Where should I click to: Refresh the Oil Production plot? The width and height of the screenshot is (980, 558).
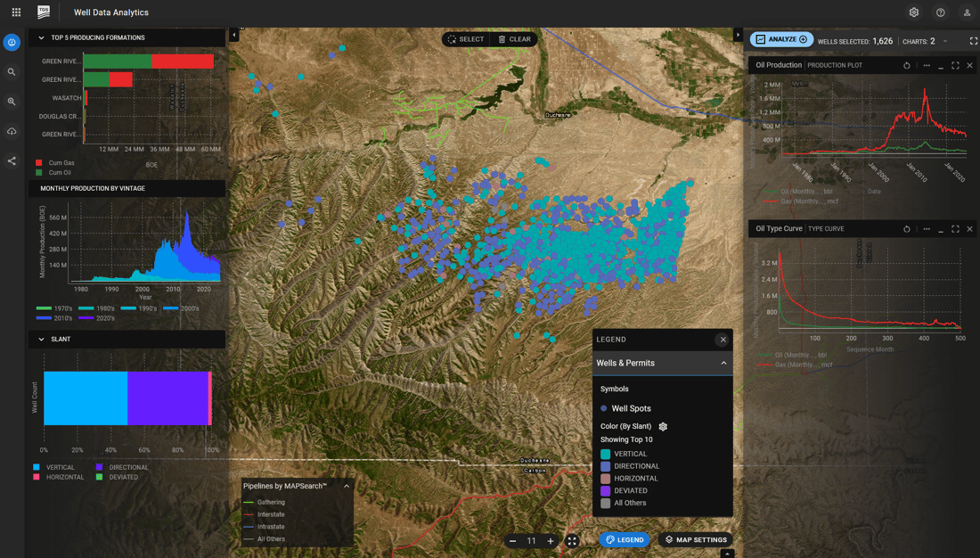[907, 65]
